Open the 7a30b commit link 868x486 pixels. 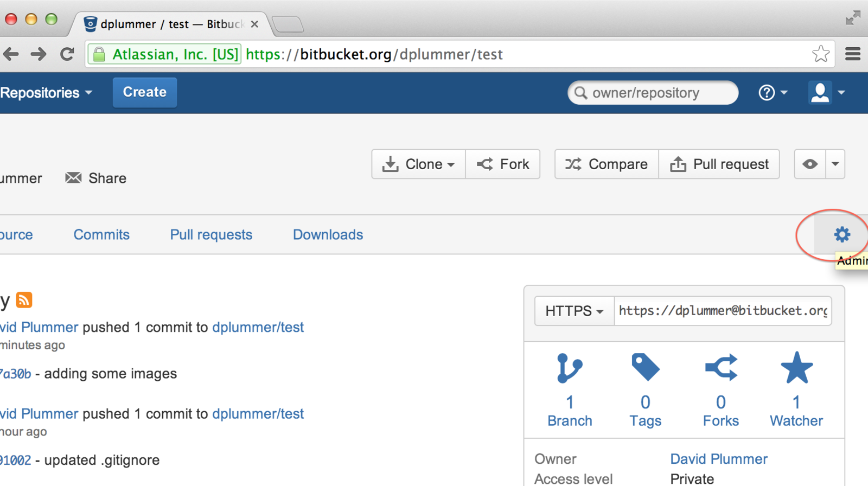click(x=15, y=374)
